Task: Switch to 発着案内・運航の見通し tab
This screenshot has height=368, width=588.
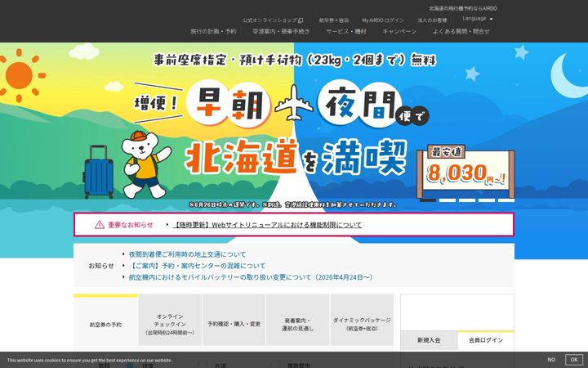Action: pos(298,320)
